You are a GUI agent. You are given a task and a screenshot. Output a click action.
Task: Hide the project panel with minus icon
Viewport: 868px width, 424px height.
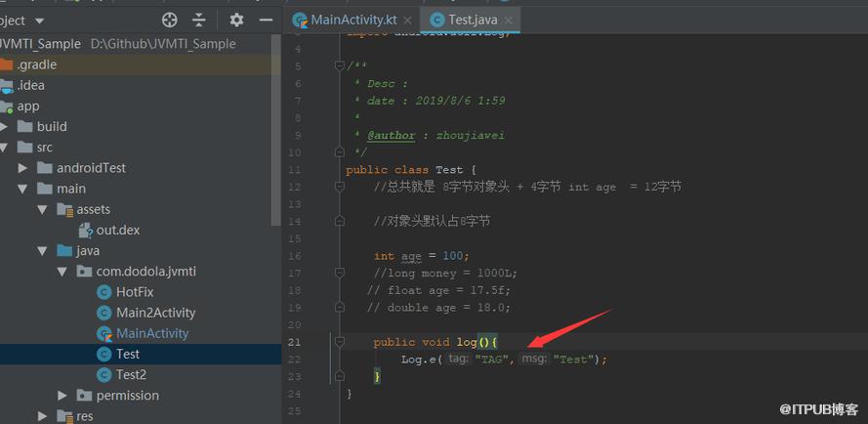point(267,21)
